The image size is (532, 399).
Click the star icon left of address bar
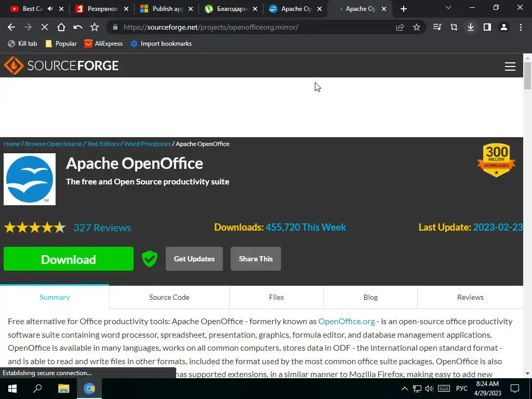pos(95,27)
